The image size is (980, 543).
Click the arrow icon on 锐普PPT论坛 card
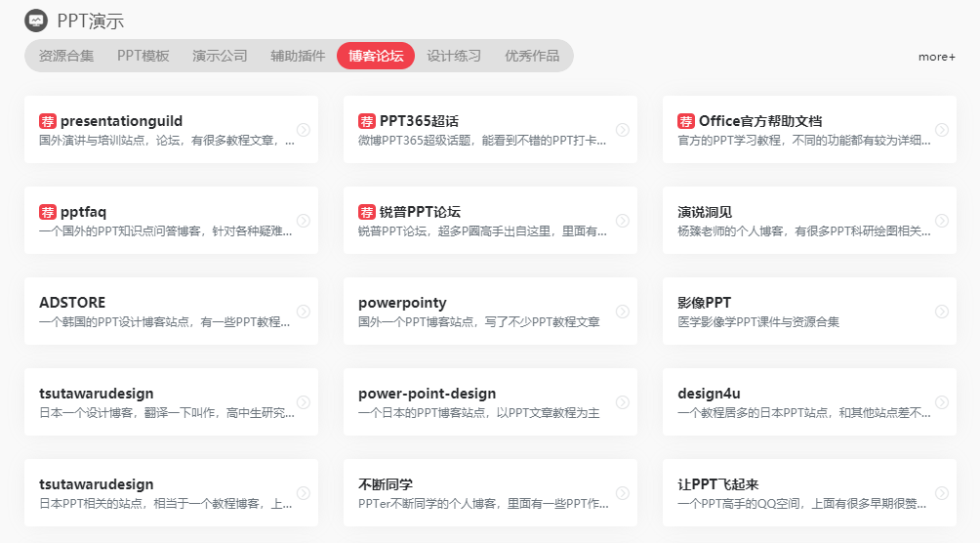pos(623,220)
